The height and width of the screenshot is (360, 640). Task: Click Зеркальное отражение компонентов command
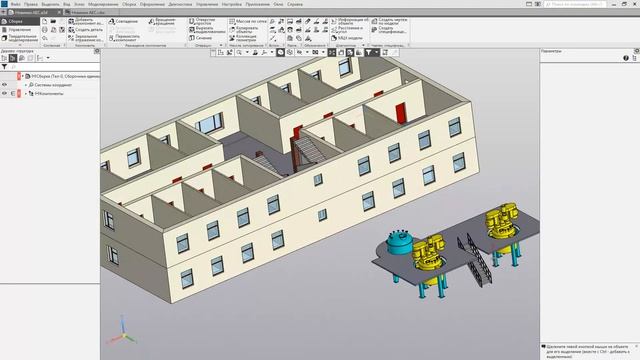tap(86, 38)
